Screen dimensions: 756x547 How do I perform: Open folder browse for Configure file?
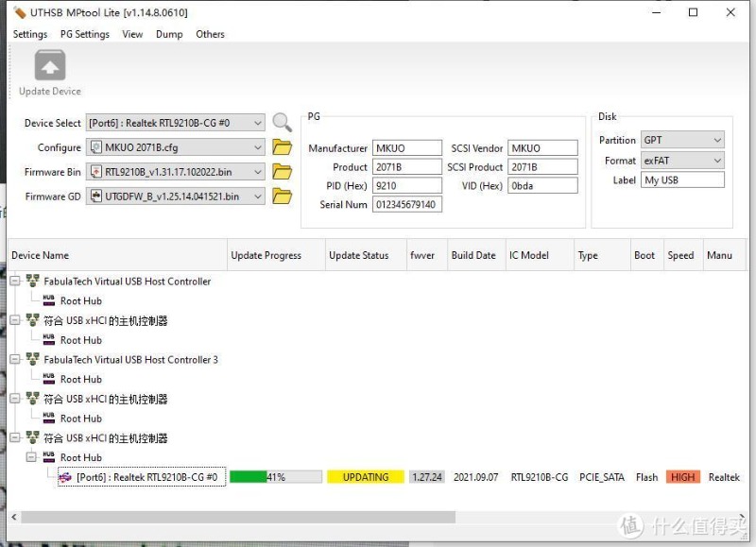(x=282, y=147)
